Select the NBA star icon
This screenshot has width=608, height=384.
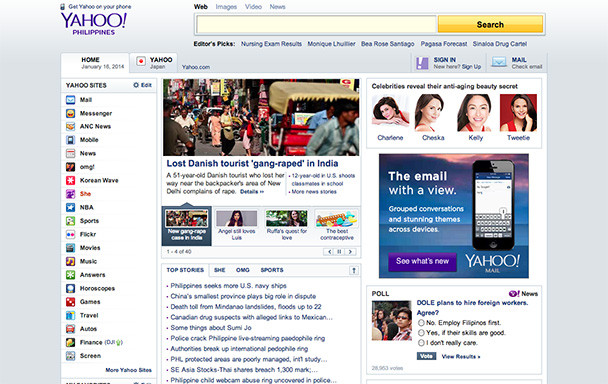click(70, 208)
